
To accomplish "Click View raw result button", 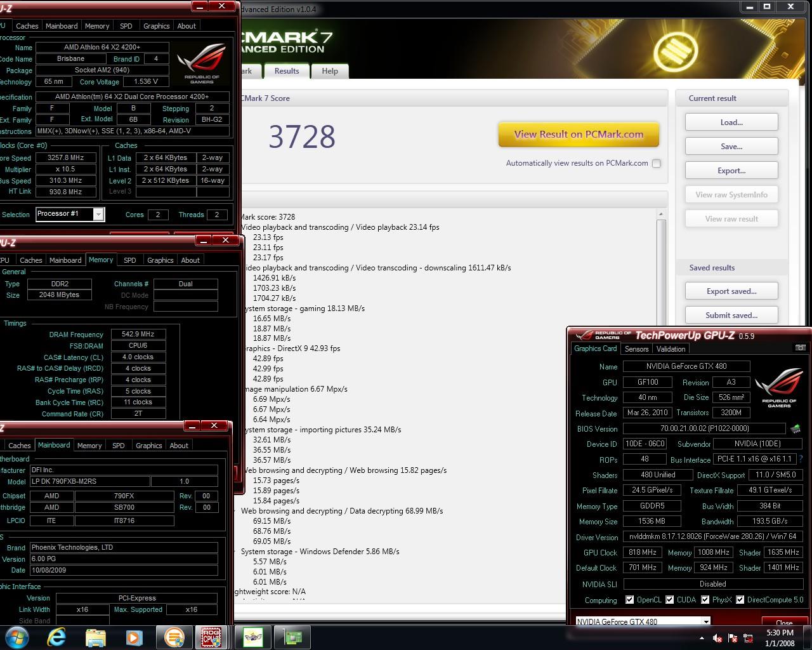I will click(731, 219).
